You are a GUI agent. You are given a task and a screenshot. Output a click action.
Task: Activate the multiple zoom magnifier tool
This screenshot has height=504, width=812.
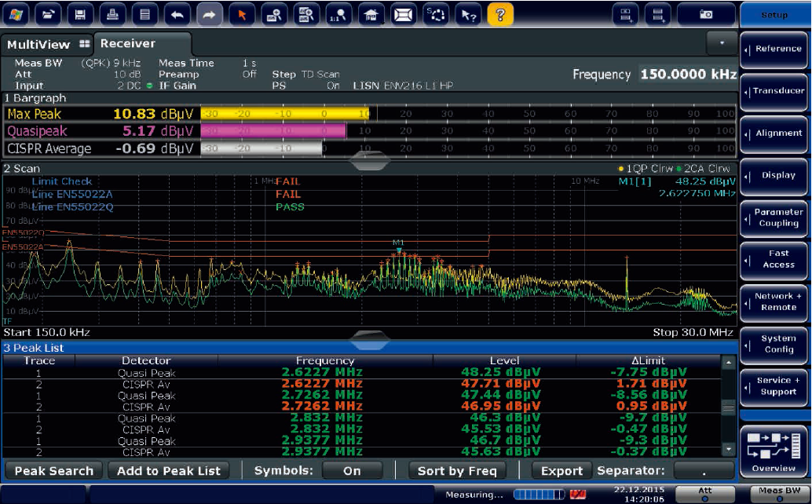coord(306,14)
